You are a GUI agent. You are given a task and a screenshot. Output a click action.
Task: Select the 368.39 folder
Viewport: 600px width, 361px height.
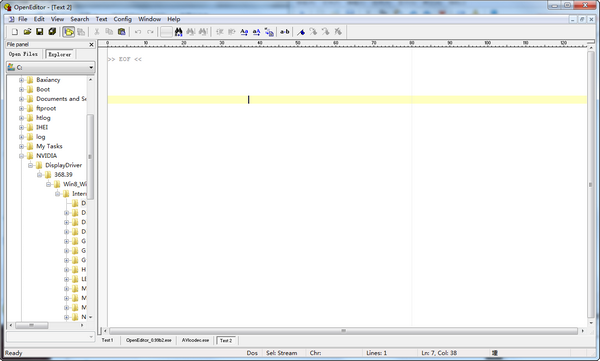(x=63, y=175)
